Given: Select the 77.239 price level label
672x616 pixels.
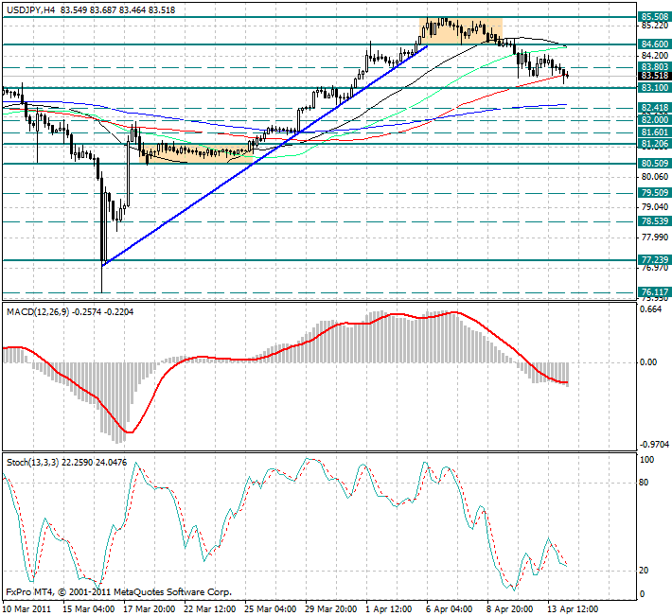Looking at the screenshot, I should click(654, 260).
